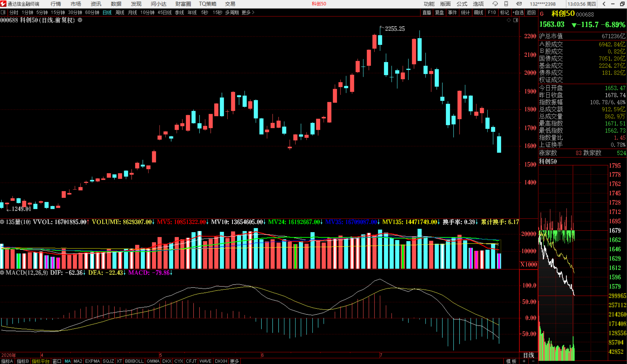
Task: Click the plus zoom-in icon at bottom right
Action: (524, 361)
